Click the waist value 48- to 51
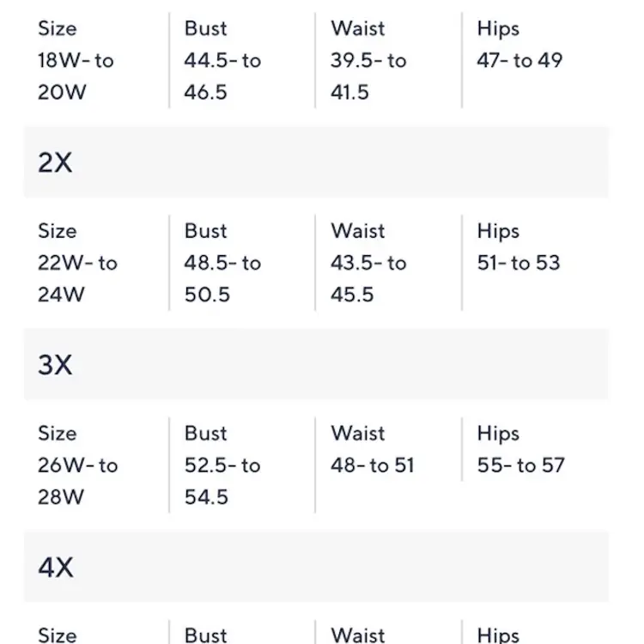The image size is (644, 644). (372, 465)
